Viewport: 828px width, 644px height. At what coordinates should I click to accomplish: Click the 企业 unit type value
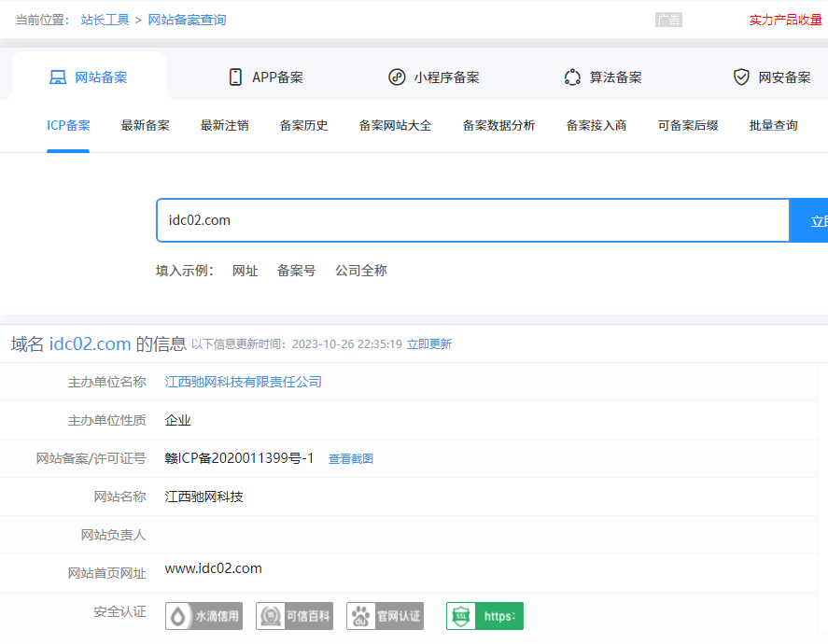177,421
